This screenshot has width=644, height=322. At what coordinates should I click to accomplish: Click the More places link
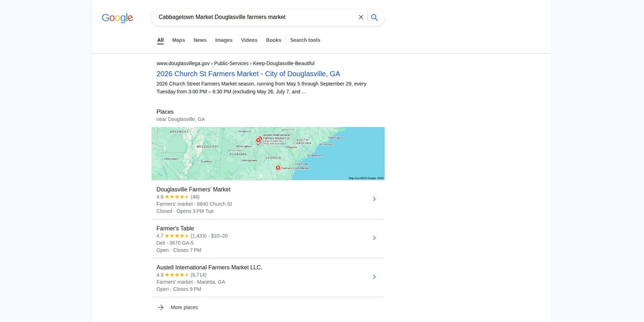pyautogui.click(x=184, y=308)
